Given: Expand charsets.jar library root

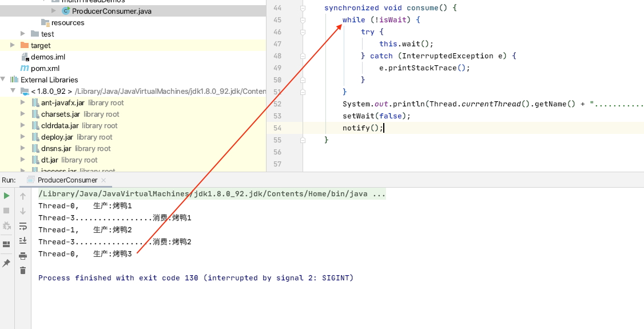Looking at the screenshot, I should [x=23, y=114].
